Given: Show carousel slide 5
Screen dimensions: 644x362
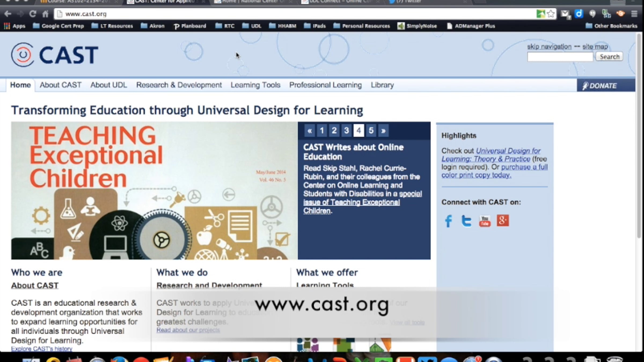Looking at the screenshot, I should coord(371,131).
